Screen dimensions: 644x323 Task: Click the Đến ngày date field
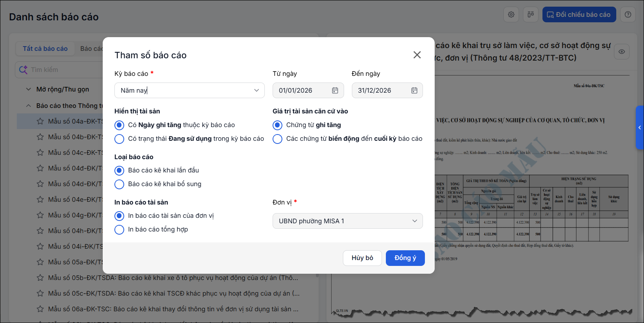(387, 90)
